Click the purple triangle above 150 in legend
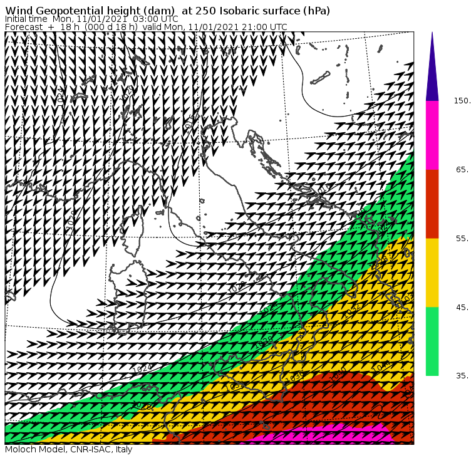476x458 pixels. pos(432,66)
